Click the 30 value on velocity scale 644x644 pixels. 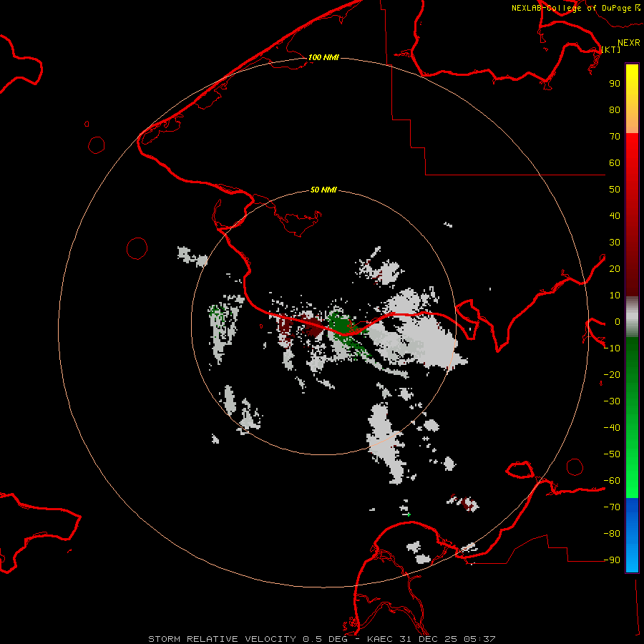[x=615, y=243]
